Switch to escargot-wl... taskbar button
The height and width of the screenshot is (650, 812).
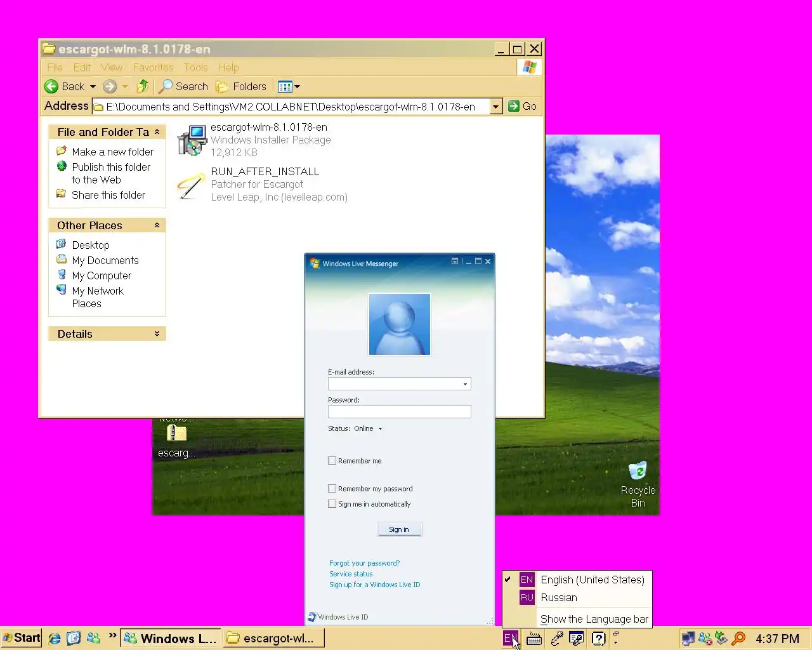pyautogui.click(x=274, y=639)
